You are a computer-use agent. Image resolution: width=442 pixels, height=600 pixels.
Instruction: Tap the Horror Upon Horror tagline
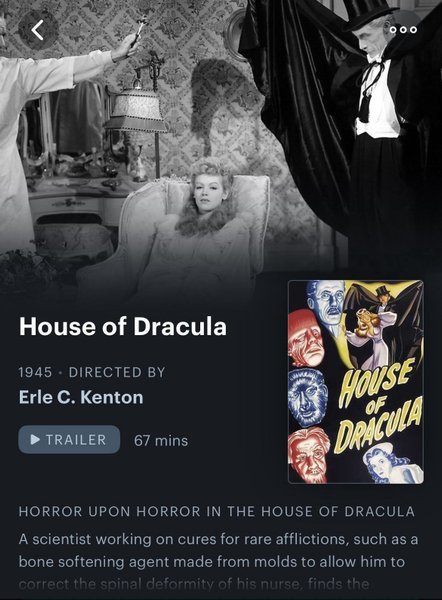(x=217, y=512)
